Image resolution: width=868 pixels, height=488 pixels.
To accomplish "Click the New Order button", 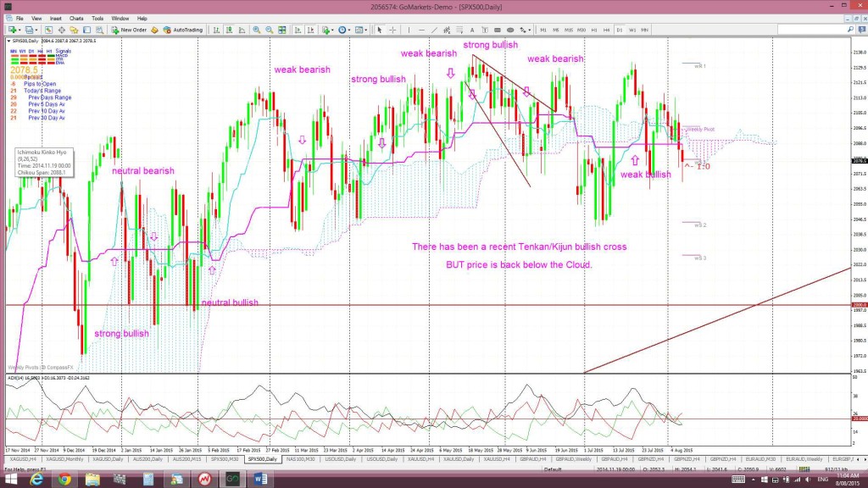I will tap(129, 30).
